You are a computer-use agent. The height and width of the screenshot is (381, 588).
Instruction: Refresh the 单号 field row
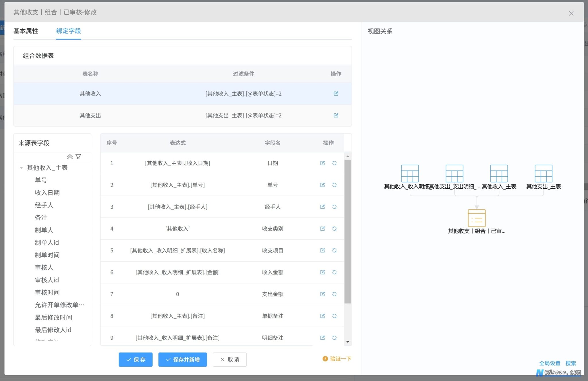coord(334,185)
